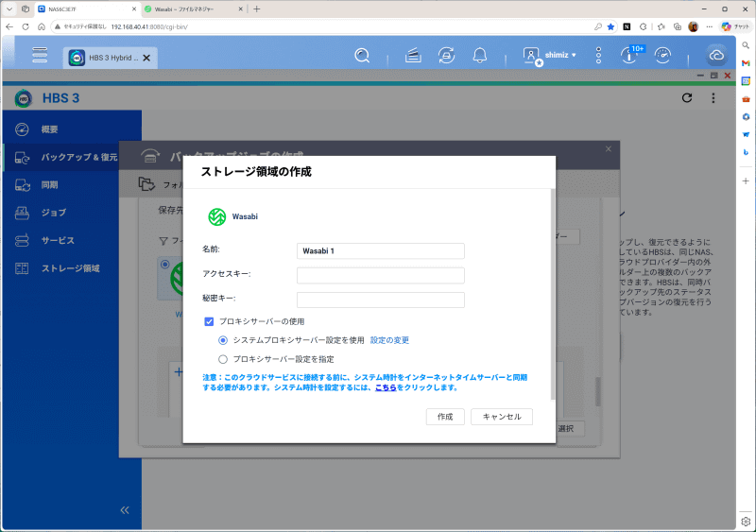Click the browser home button

pyautogui.click(x=42, y=27)
